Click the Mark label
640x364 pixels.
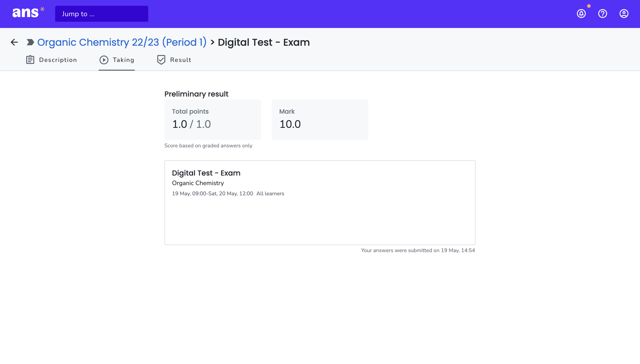click(x=287, y=111)
